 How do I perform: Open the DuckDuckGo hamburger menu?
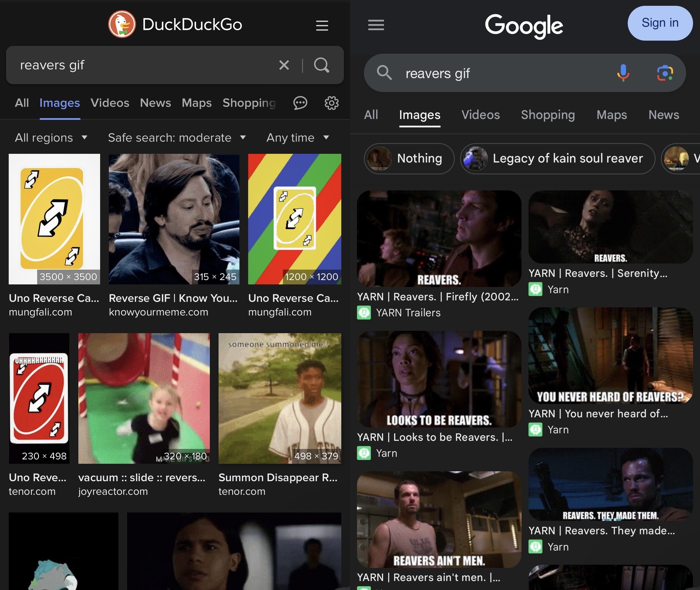pos(322,26)
